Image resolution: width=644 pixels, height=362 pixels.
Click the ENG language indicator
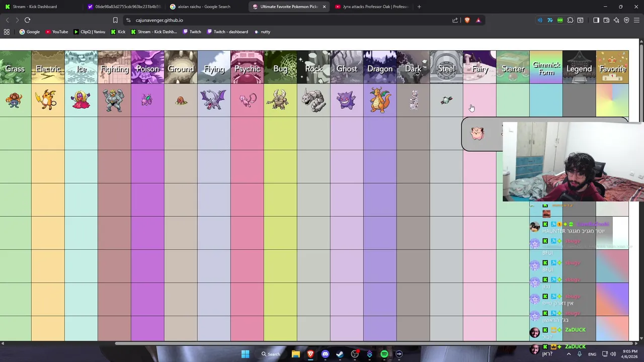pyautogui.click(x=592, y=354)
